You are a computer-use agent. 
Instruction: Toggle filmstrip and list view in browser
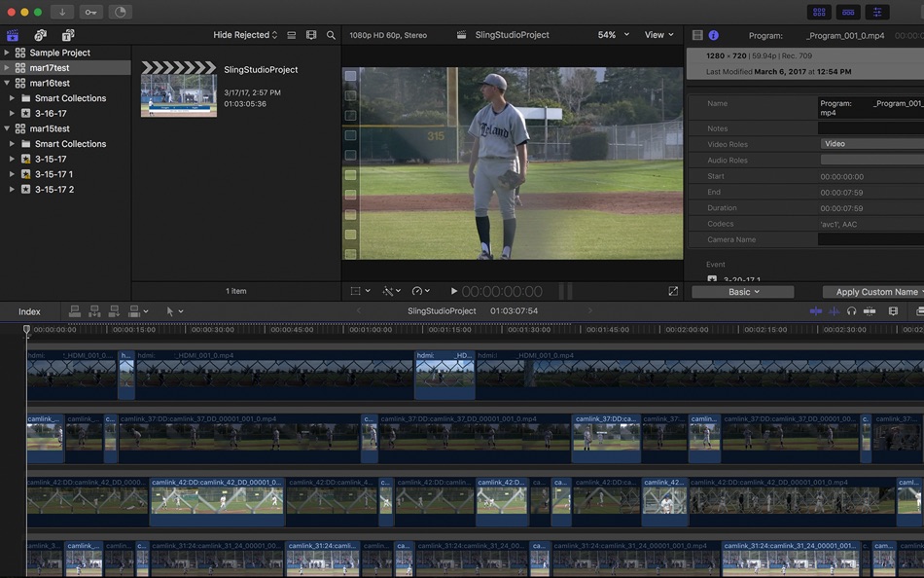(311, 35)
